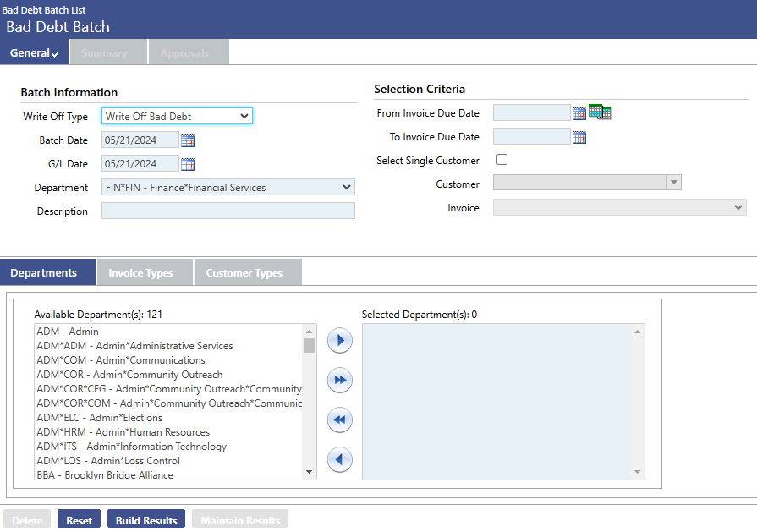This screenshot has width=757, height=532.
Task: Select 'ADM*ADM - Admin*Administrative Services' department
Action: [x=168, y=346]
